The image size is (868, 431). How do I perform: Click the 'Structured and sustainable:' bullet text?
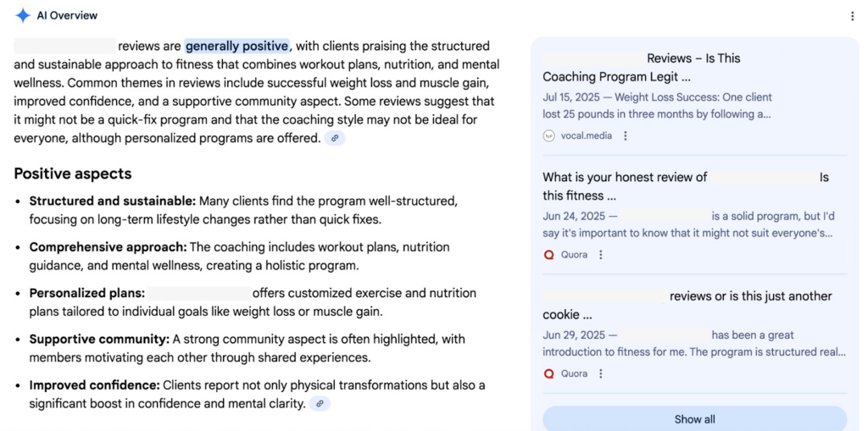click(113, 202)
